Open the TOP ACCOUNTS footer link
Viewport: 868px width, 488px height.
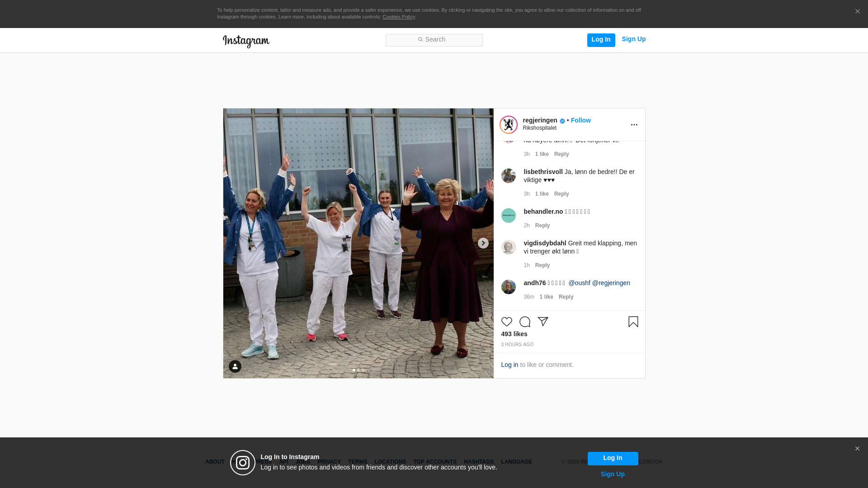click(x=435, y=462)
